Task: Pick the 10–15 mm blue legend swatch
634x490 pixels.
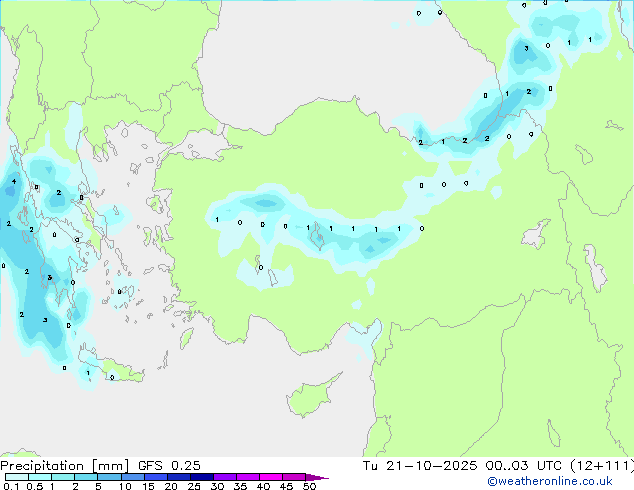Action: [x=133, y=477]
